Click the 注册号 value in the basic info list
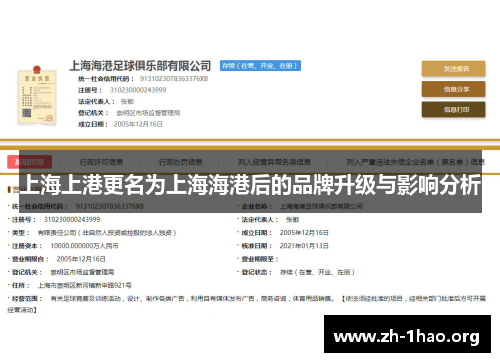Image resolution: width=500 pixels, height=362 pixels. (x=72, y=219)
